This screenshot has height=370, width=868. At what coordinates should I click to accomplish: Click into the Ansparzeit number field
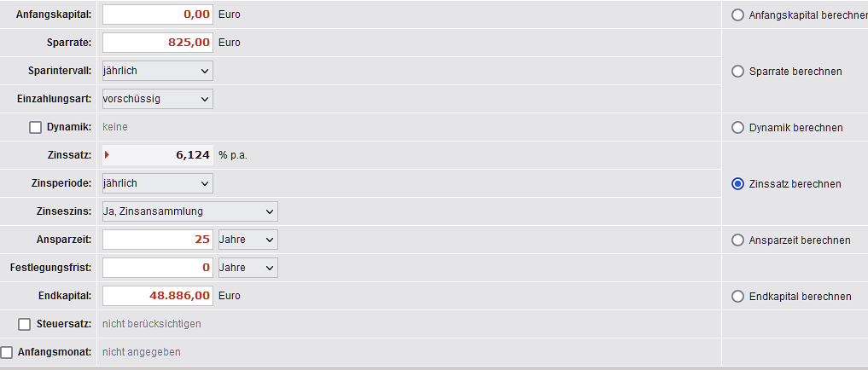157,240
